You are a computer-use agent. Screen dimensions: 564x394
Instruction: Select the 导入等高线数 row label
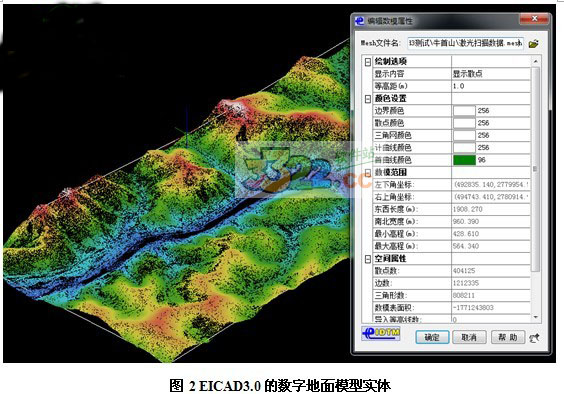[398, 319]
